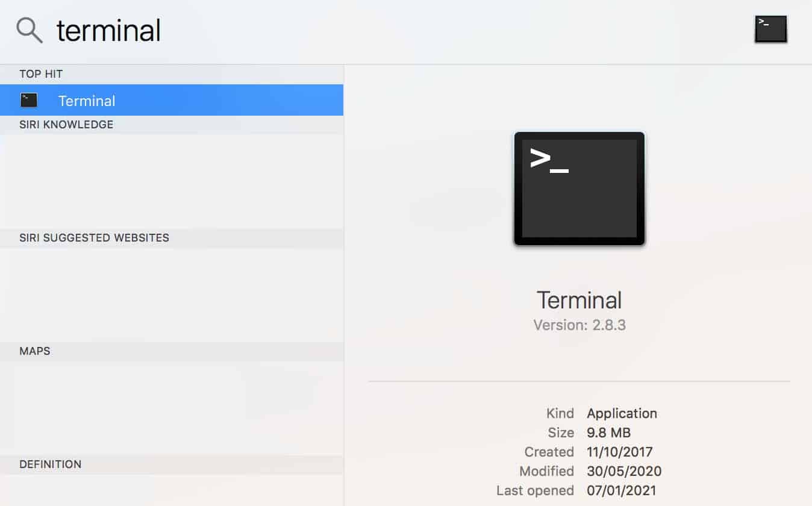Select the TOP HIT section header
Screen dimensions: 812x506
click(x=41, y=73)
